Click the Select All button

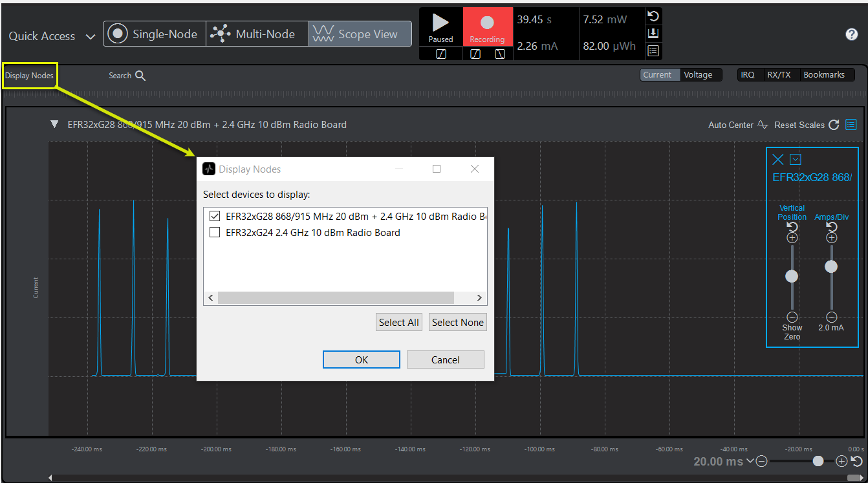398,323
